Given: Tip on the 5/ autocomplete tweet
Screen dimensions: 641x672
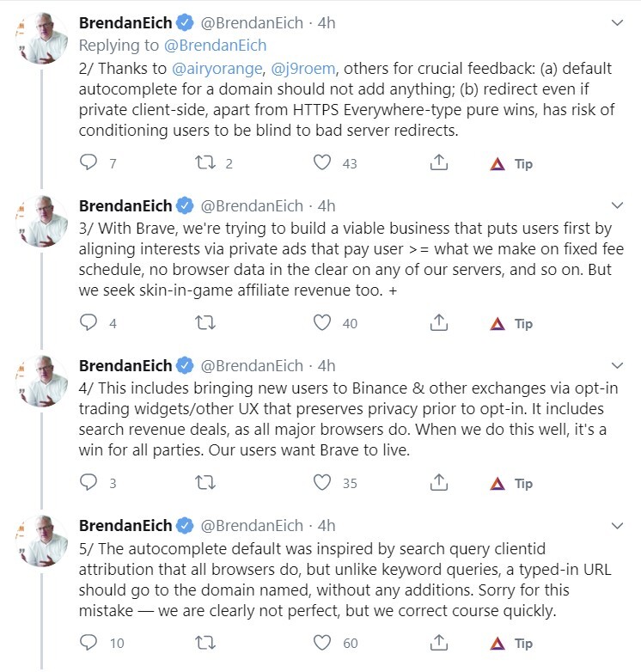Looking at the screenshot, I should (511, 644).
